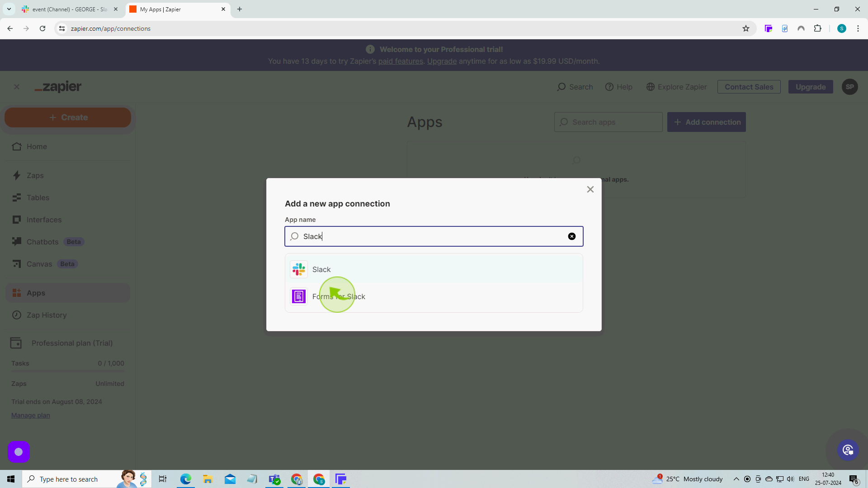Switch to the Slack event Channel tab
Screen dimensions: 868x488
70,9
